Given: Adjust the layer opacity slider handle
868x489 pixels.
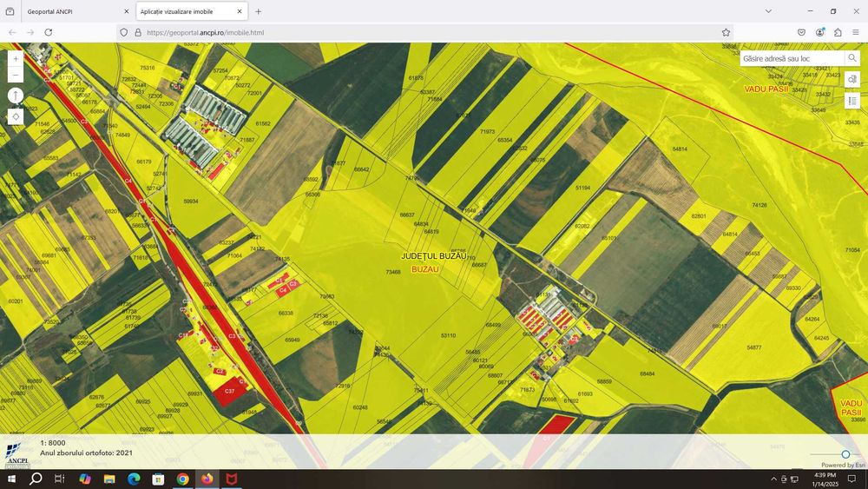Looking at the screenshot, I should [845, 454].
